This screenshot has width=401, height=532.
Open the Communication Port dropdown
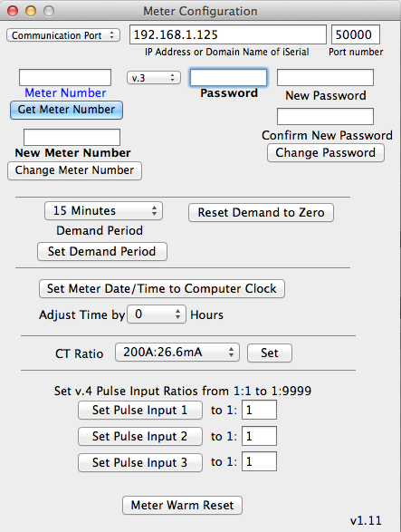click(x=63, y=35)
